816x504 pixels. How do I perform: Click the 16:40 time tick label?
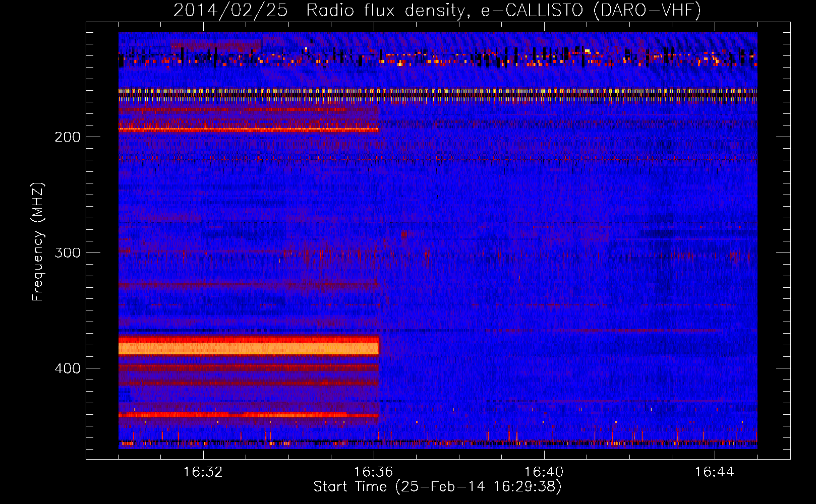click(x=544, y=472)
